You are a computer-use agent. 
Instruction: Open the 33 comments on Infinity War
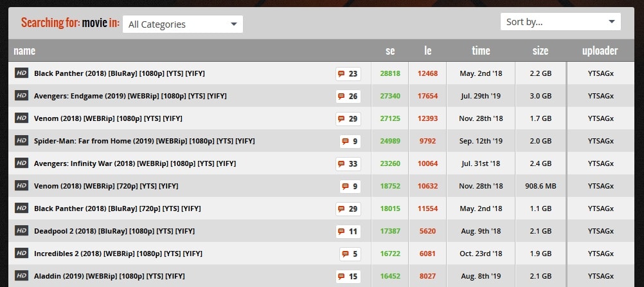[348, 164]
